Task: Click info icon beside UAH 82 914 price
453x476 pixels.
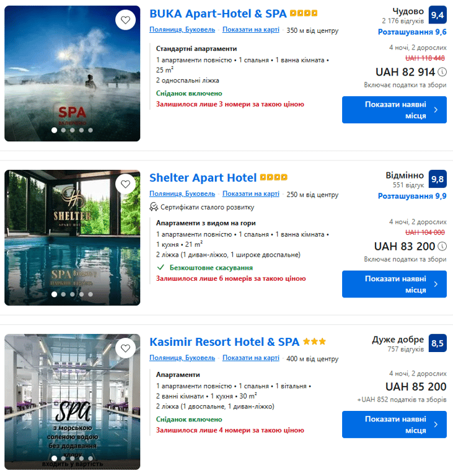Action: pyautogui.click(x=442, y=72)
